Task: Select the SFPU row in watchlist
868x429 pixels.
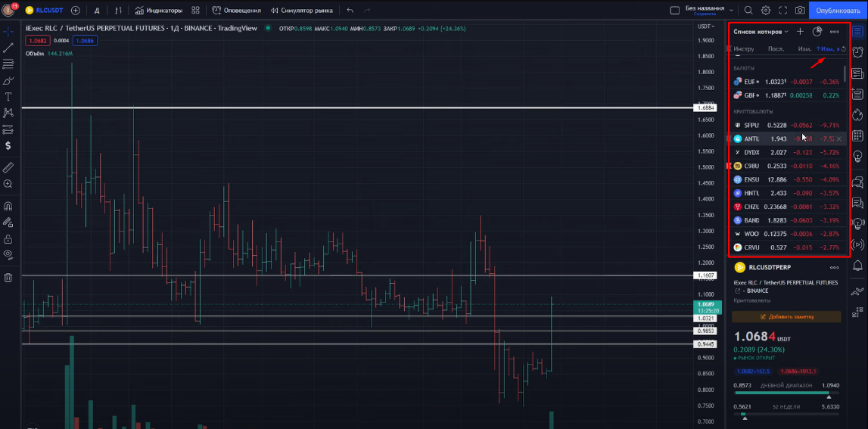Action: [786, 125]
